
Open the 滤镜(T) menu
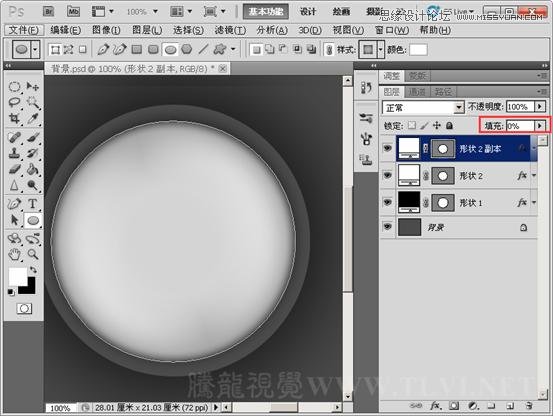coord(230,30)
